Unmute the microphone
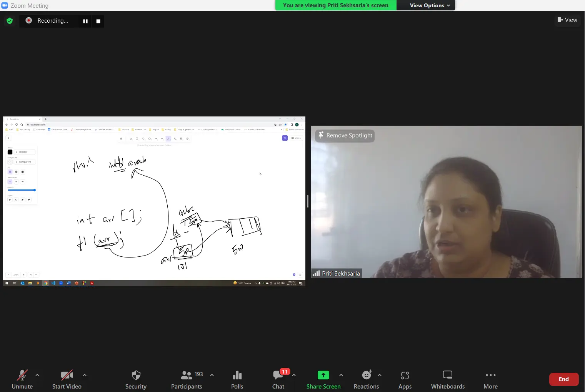Screen dimensions: 585x392 tap(22, 379)
